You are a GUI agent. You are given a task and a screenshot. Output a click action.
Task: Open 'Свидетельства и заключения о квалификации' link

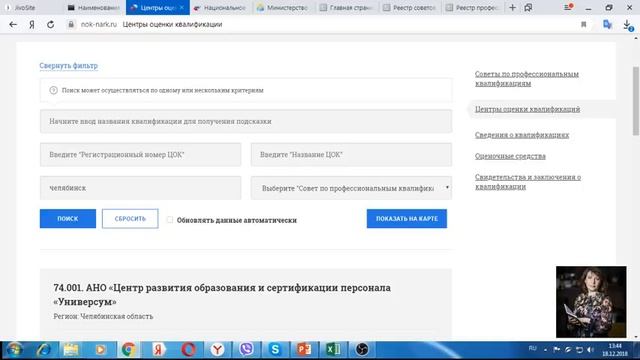pos(528,182)
